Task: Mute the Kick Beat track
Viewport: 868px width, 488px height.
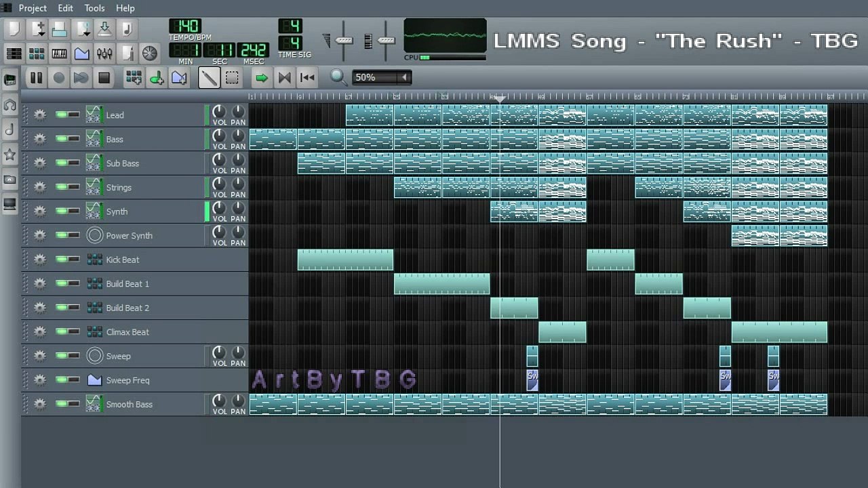Action: pyautogui.click(x=62, y=260)
